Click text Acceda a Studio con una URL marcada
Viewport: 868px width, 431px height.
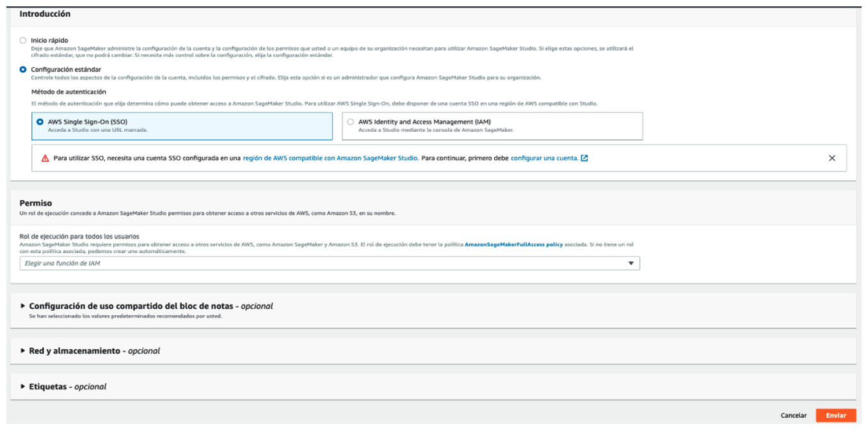[x=98, y=130]
